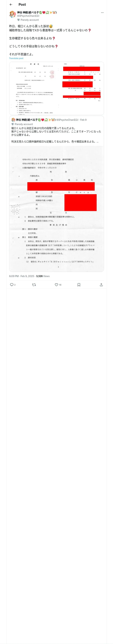This screenshot has height=644, width=113.
Task: Click the Parody account icon in quoted post
Action: click(x=13, y=124)
